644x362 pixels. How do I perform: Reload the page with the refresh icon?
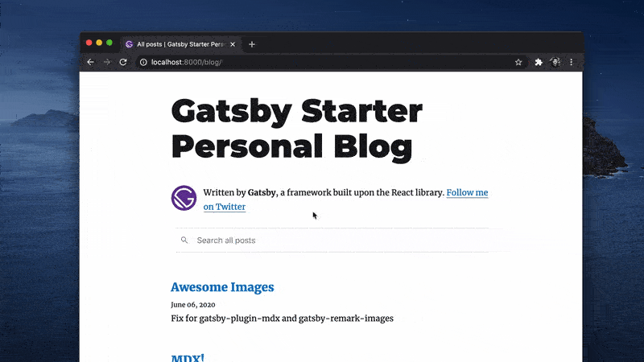point(123,62)
